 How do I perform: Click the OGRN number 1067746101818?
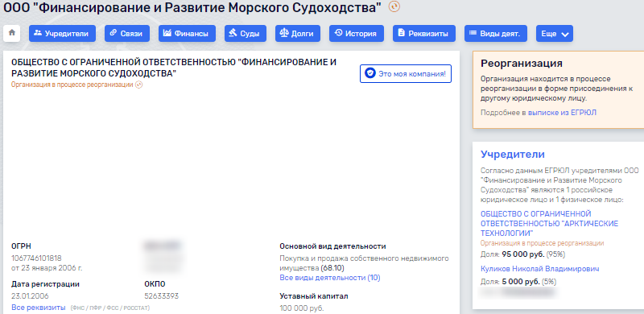point(36,258)
